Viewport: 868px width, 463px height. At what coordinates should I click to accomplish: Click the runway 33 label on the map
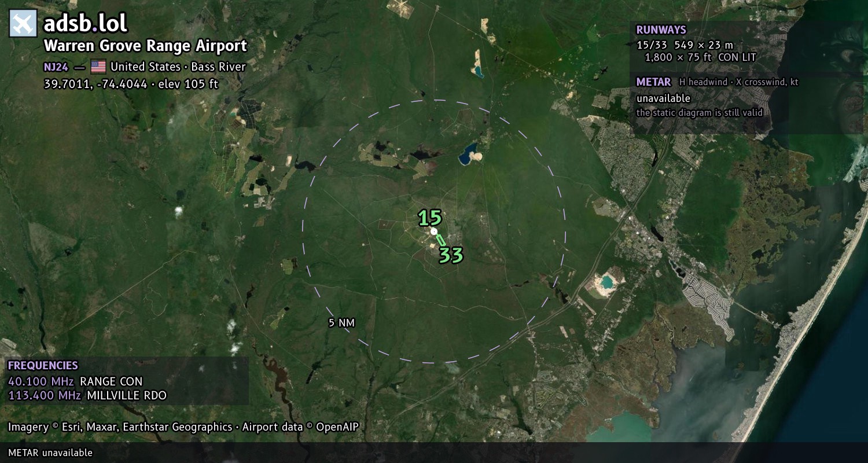[x=451, y=255]
